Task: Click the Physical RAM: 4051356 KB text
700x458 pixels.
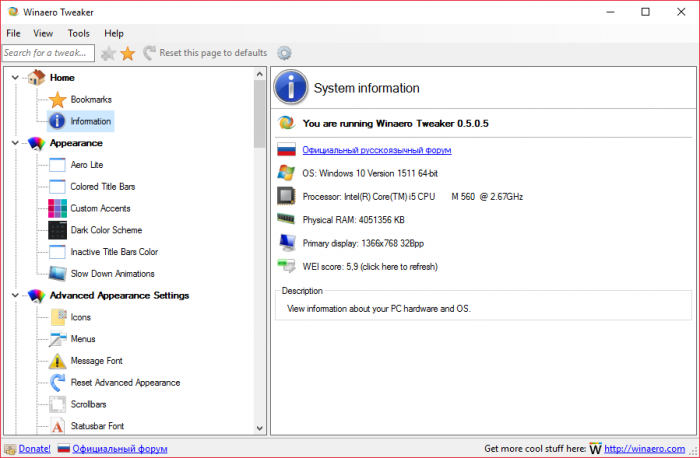Action: [354, 220]
